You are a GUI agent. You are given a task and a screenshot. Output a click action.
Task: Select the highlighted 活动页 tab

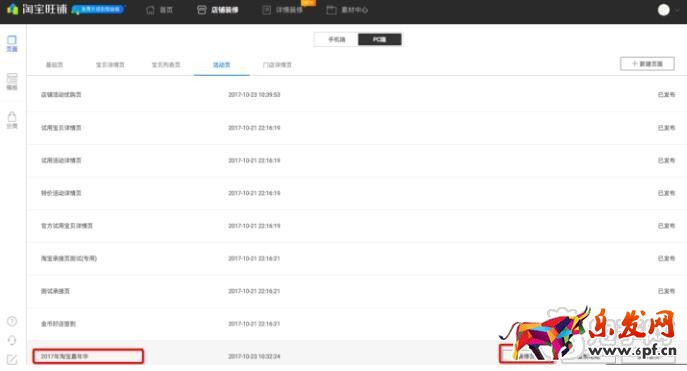tap(222, 65)
